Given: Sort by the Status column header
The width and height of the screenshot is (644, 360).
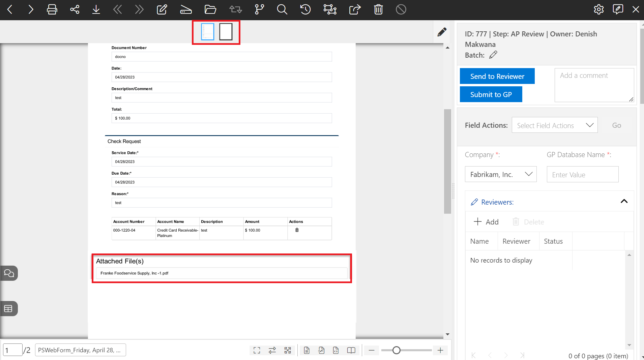Looking at the screenshot, I should click(553, 241).
